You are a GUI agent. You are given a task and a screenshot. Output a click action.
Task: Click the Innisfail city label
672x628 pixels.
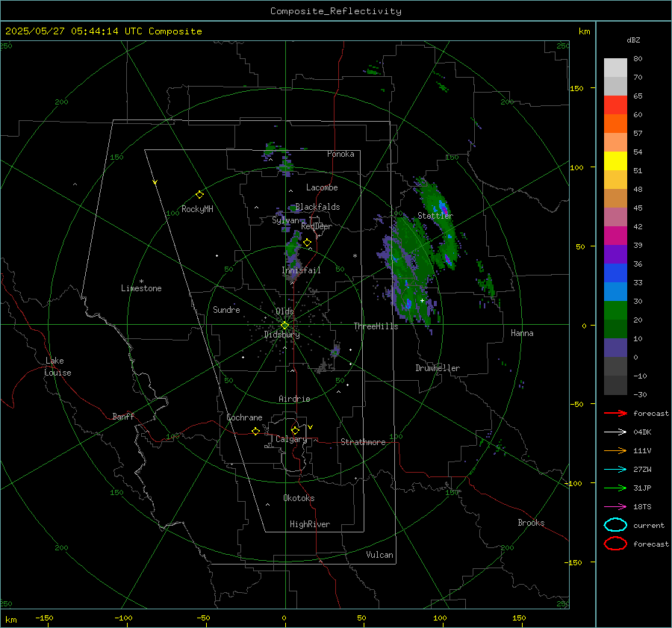coord(301,270)
